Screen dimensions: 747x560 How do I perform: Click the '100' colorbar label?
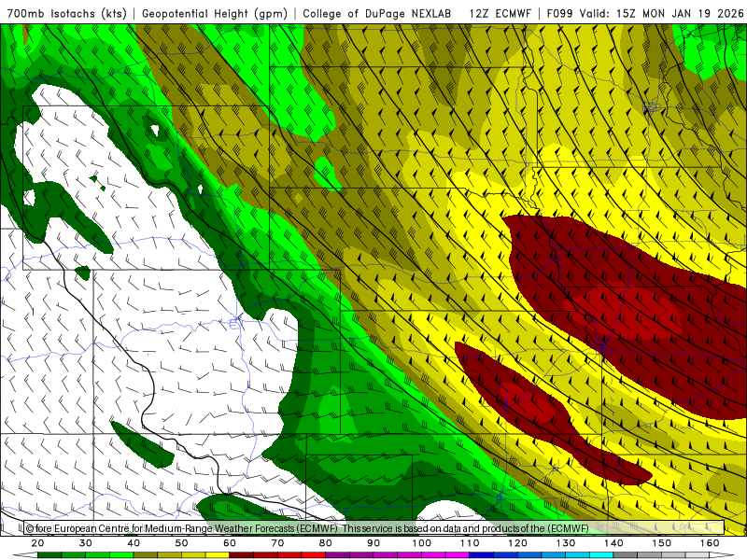click(x=422, y=543)
